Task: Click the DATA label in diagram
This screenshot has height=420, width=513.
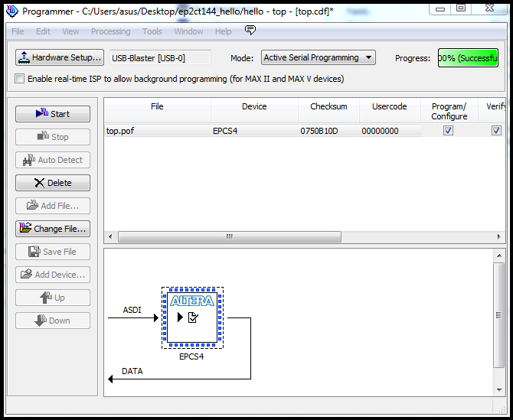Action: coord(132,371)
